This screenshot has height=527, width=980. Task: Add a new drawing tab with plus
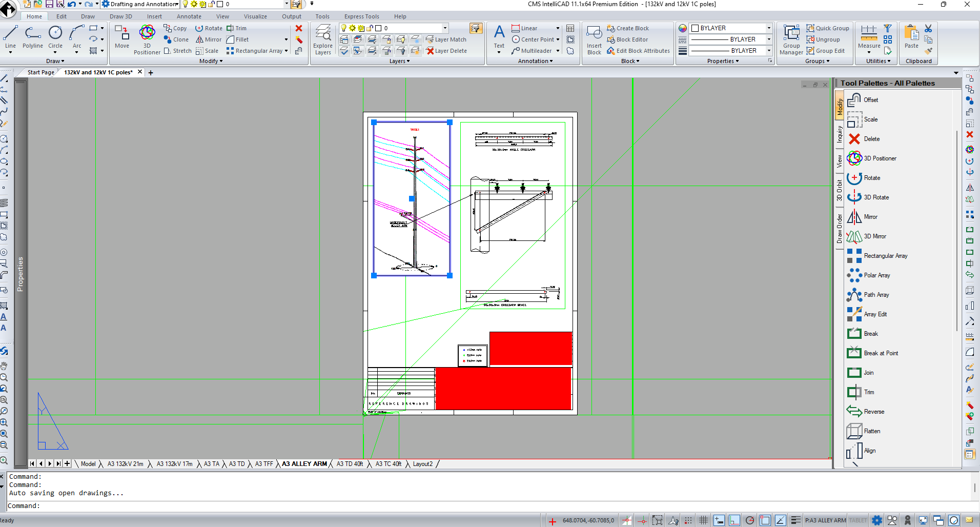pyautogui.click(x=151, y=73)
